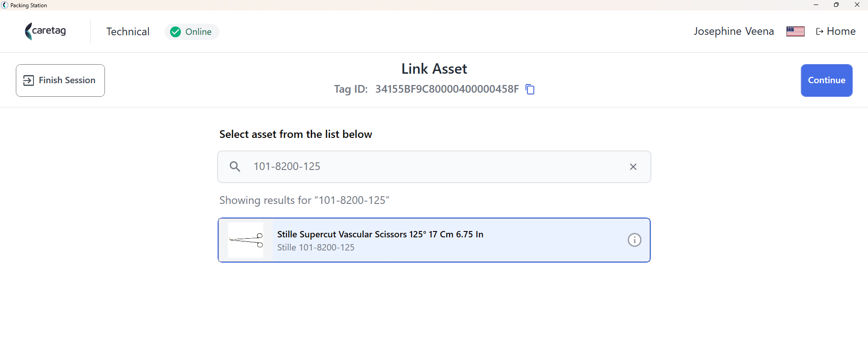Click into the search box containing 101-8200-125

[434, 167]
